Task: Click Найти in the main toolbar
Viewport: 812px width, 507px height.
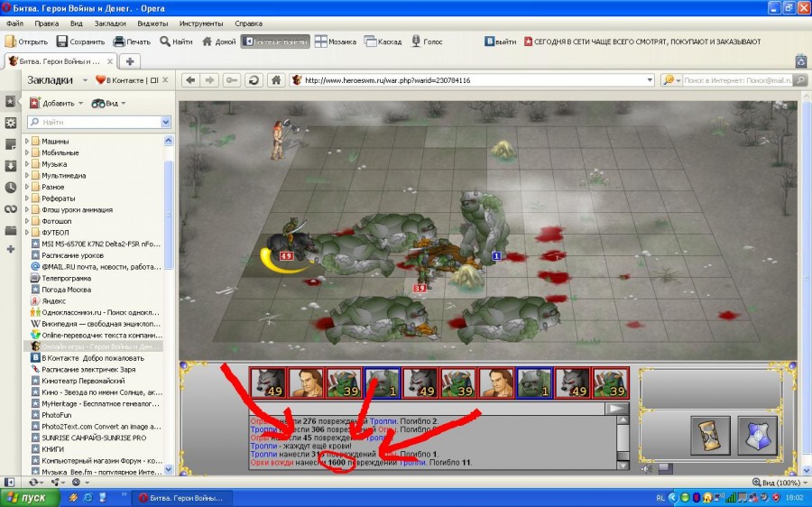Action: 176,41
